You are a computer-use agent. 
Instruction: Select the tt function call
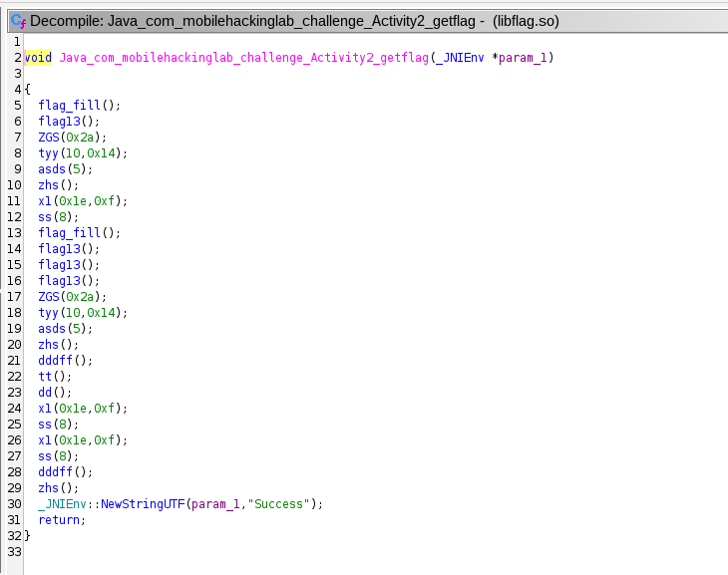pyautogui.click(x=45, y=377)
